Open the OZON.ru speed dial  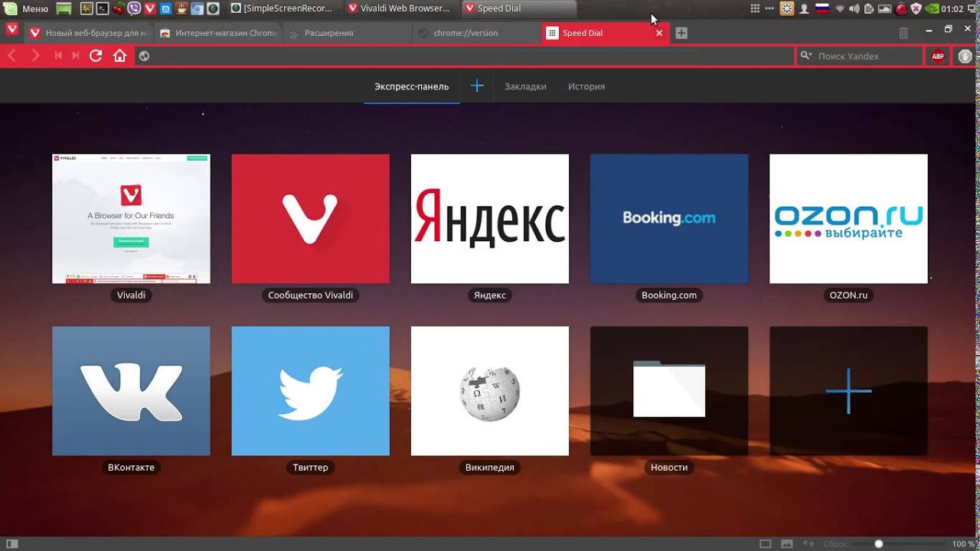coord(848,219)
